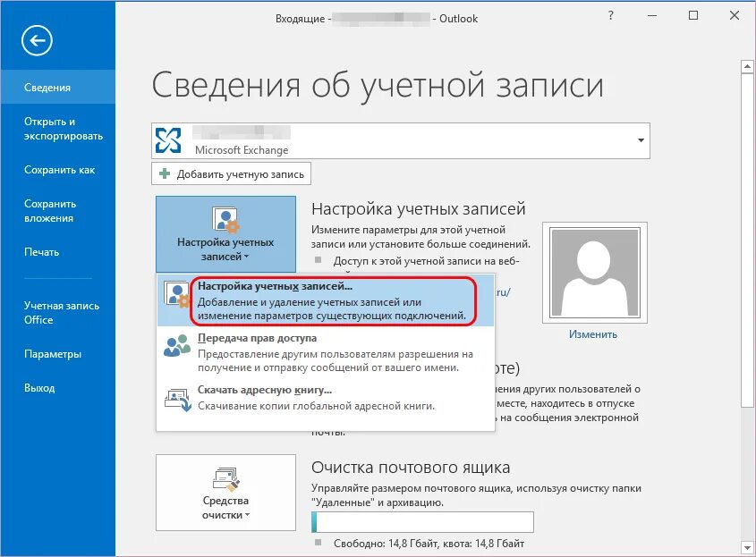
Task: Click the Свободно: 14,8 Гбайт quota text
Action: 429,544
